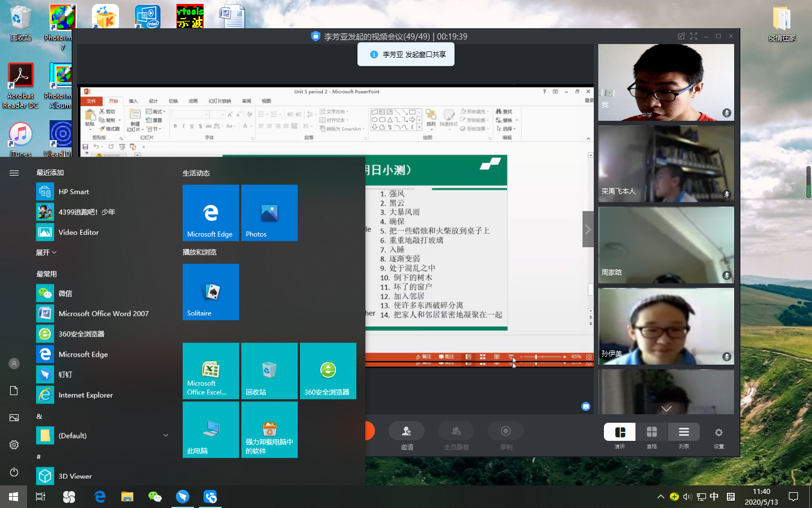
Task: Open the Microsoft Office Excel tile
Action: tap(211, 371)
